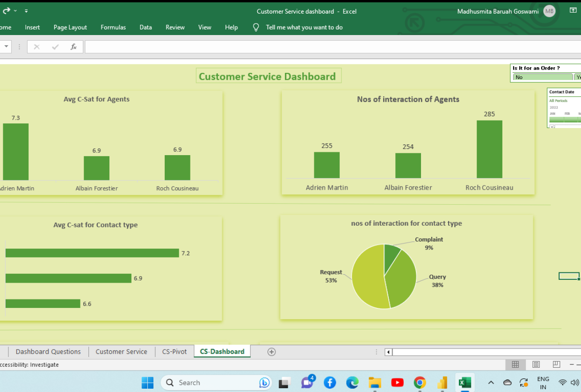Add a new sheet with plus icon

[271, 352]
